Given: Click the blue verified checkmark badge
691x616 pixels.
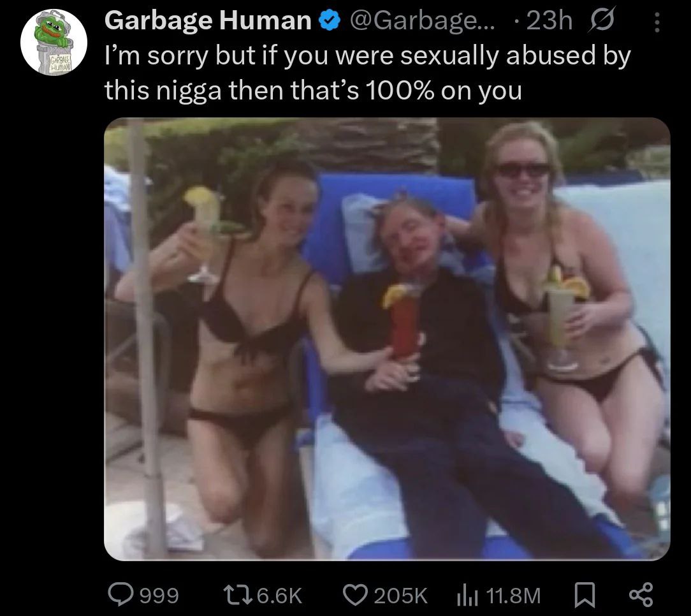Looking at the screenshot, I should [329, 21].
